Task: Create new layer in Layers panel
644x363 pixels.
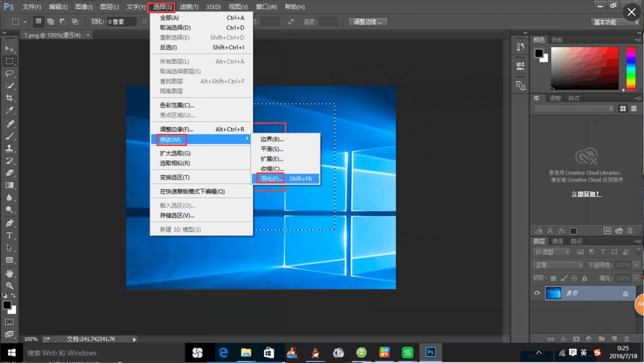Action: pos(614,339)
